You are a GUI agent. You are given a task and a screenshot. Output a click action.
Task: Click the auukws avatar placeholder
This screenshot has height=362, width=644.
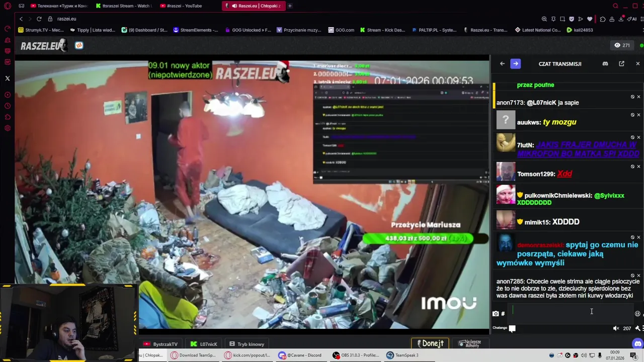(x=506, y=120)
